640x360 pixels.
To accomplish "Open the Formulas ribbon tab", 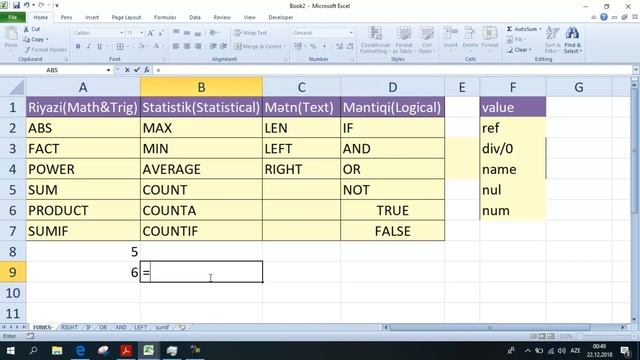I will pyautogui.click(x=165, y=17).
